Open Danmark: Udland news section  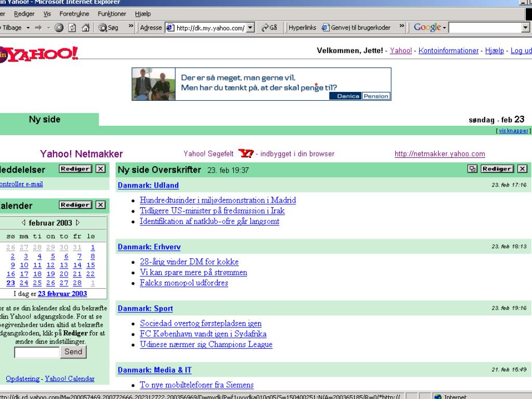(x=148, y=185)
